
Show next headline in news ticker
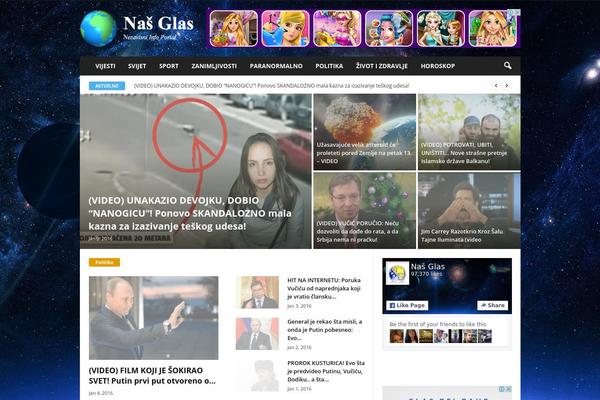[510, 86]
